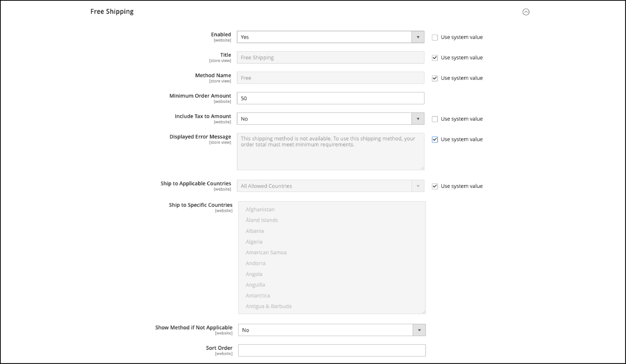Click the Displayed Error Message textarea
Screen dimensions: 626x364
(330, 152)
